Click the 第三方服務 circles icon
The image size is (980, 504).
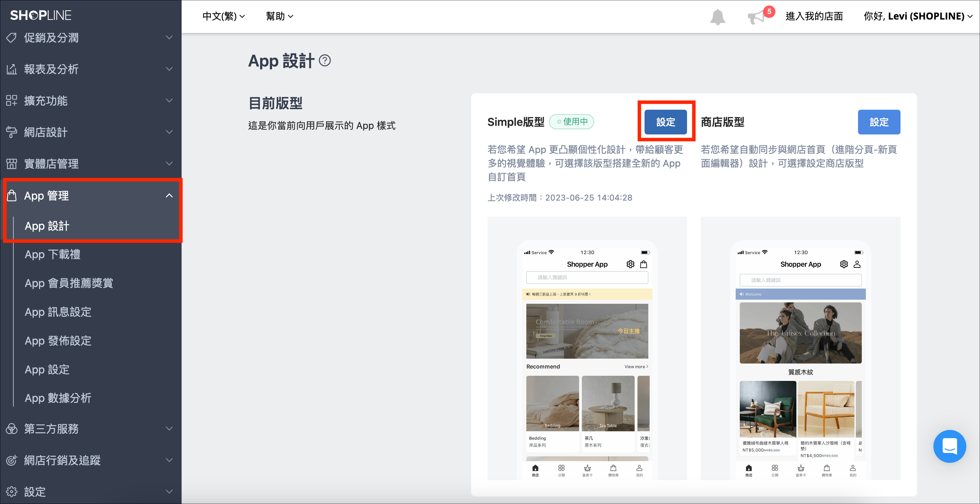tap(11, 429)
